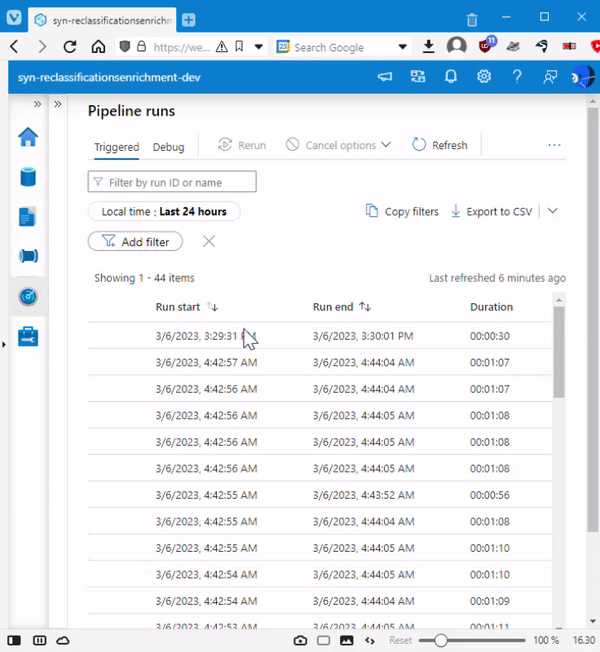Focus the Filter by run ID or name field
The image size is (600, 652).
[x=172, y=182]
